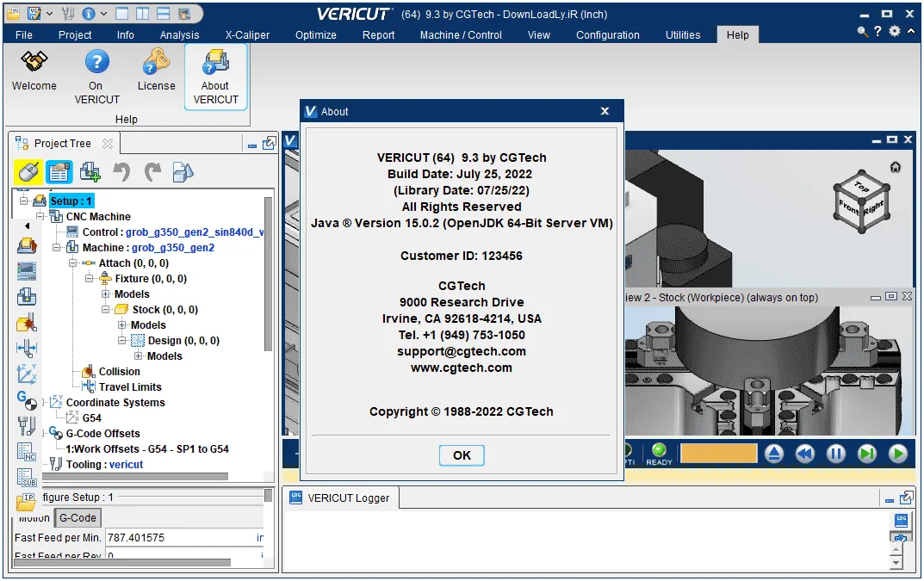The height and width of the screenshot is (581, 924).
Task: Click the Rewind playback button
Action: 804,454
